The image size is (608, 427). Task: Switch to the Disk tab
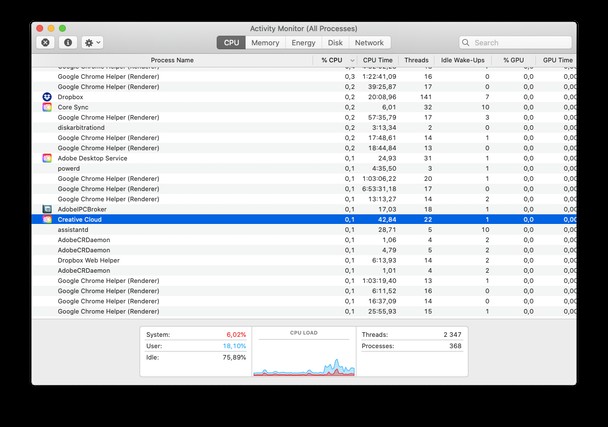click(x=335, y=42)
